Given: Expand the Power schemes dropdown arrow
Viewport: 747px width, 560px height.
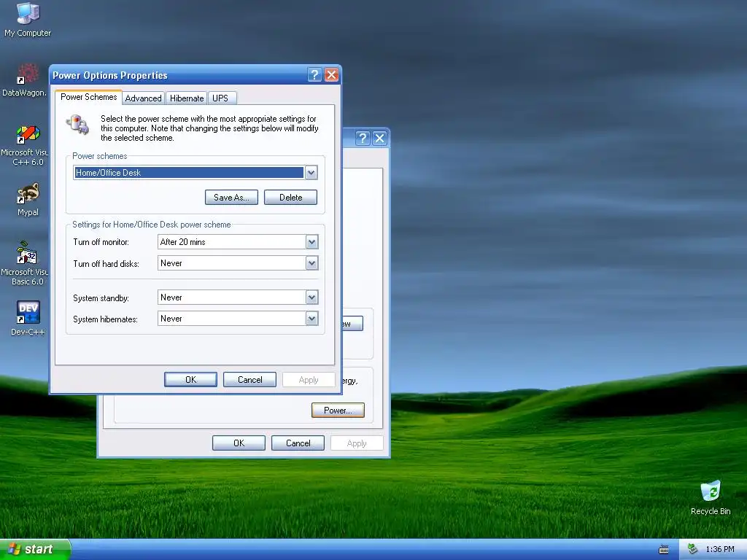Looking at the screenshot, I should (311, 172).
